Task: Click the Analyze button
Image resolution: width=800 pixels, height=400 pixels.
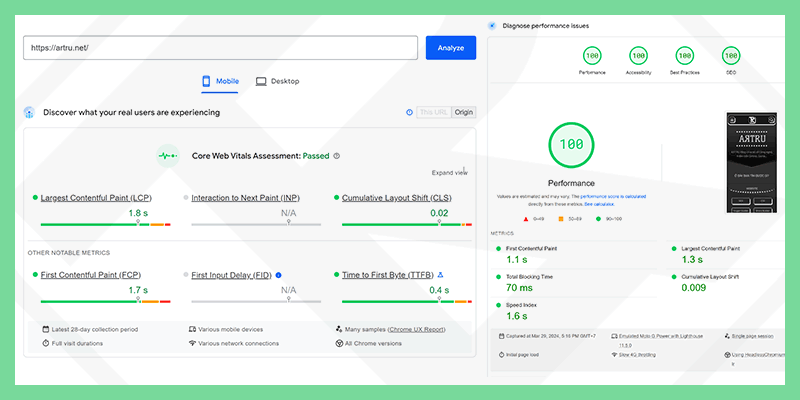Action: pyautogui.click(x=451, y=48)
